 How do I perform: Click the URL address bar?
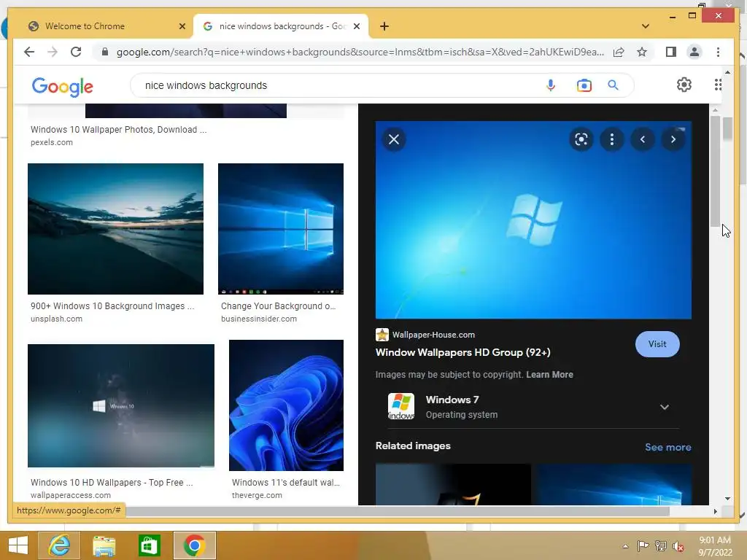click(x=360, y=52)
